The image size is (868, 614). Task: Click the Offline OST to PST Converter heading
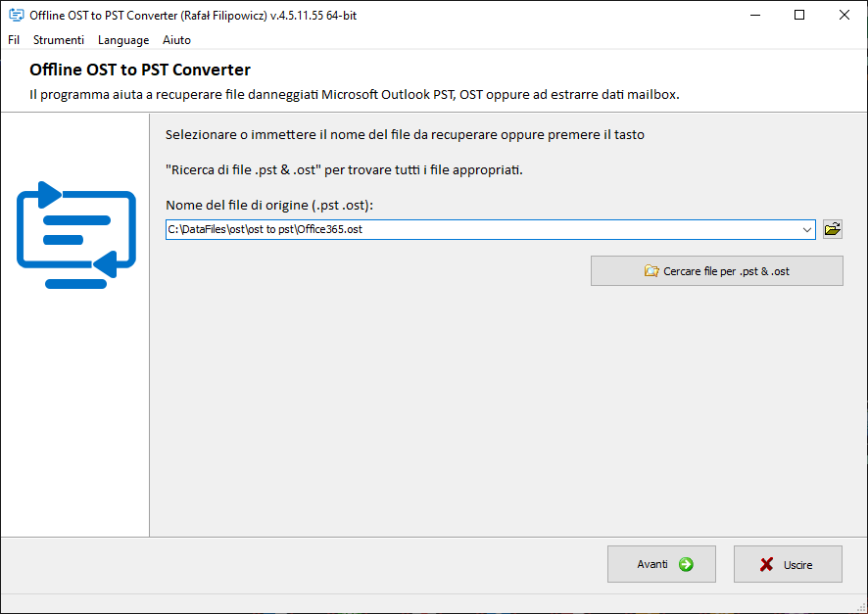click(x=140, y=70)
